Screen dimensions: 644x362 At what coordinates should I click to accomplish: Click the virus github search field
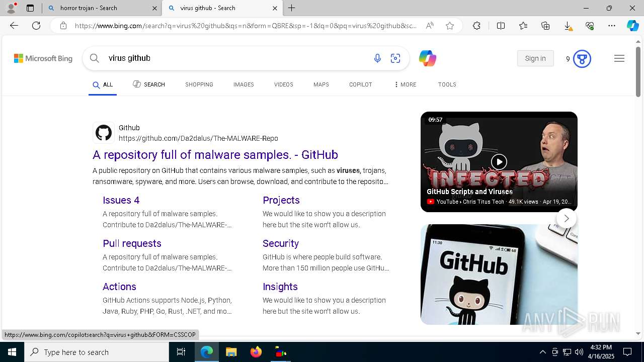[x=236, y=58]
